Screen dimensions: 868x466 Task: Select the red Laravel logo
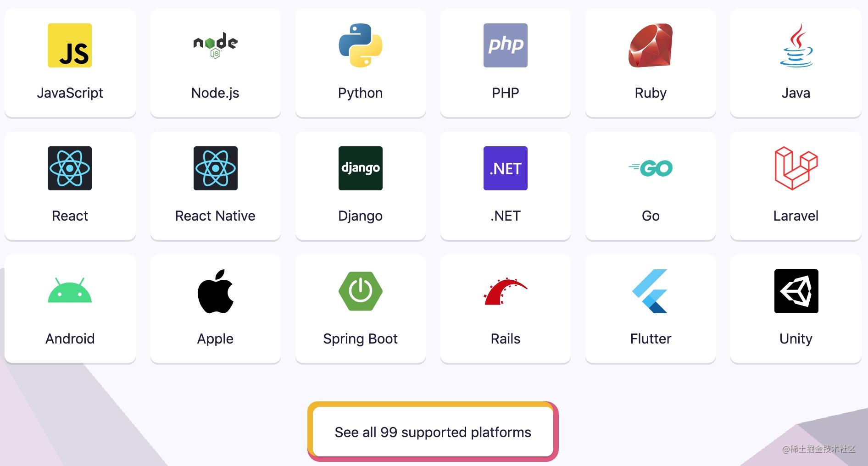(x=796, y=168)
